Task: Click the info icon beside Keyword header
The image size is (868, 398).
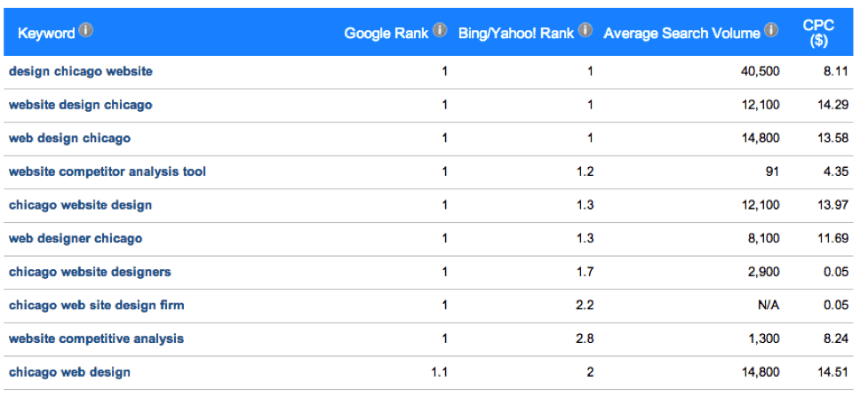Action: point(86,30)
